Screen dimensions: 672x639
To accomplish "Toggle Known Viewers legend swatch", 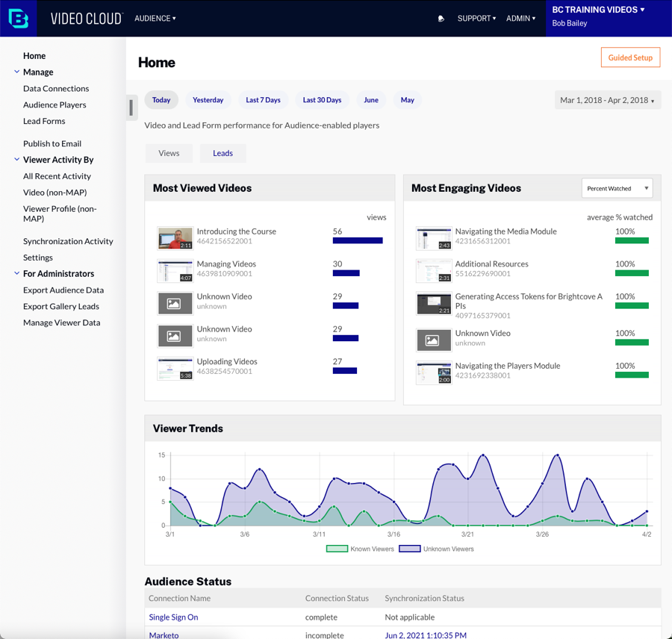I will click(337, 549).
